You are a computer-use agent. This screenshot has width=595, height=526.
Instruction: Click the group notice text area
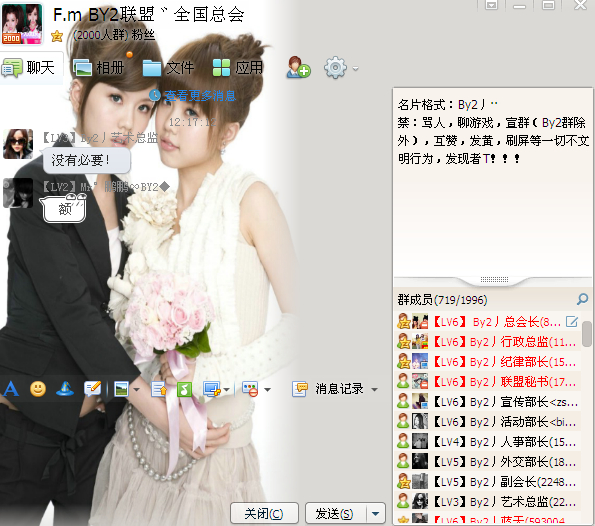[493, 183]
